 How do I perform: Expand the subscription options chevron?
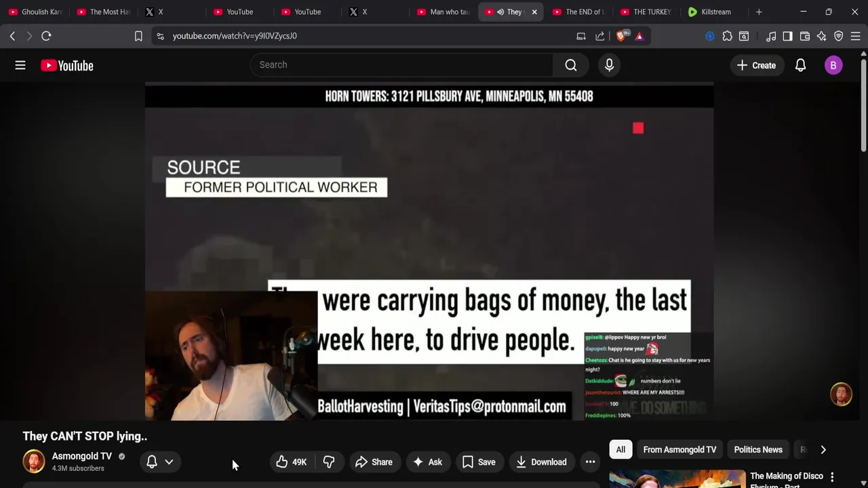[169, 462]
